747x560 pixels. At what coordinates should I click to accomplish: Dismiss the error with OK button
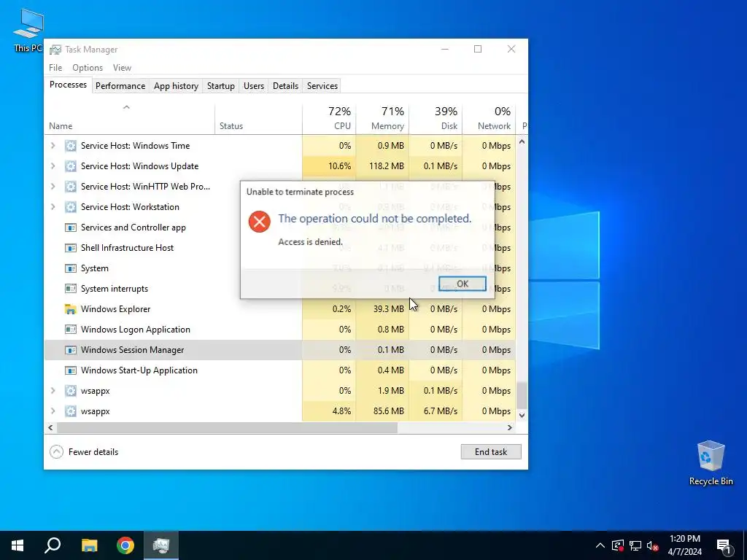pos(462,284)
